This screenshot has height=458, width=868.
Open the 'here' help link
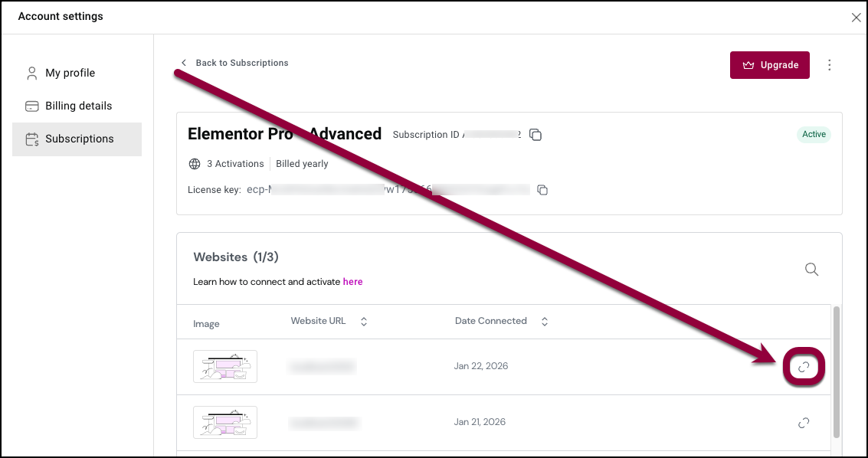352,282
